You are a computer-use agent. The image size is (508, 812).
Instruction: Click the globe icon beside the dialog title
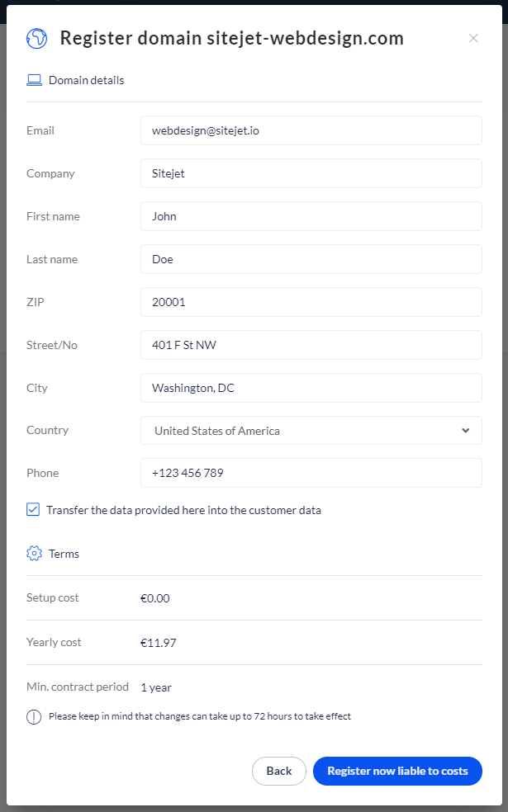click(37, 38)
